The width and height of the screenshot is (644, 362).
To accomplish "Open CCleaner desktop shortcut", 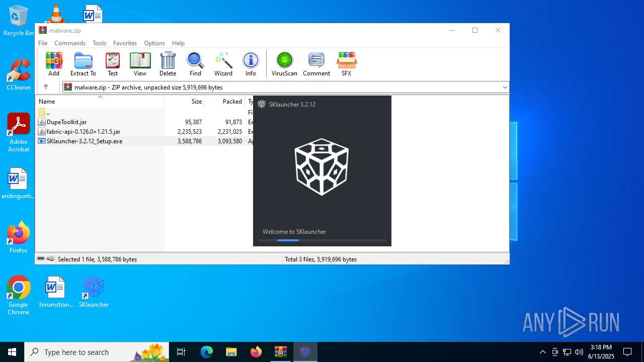I will tap(19, 75).
